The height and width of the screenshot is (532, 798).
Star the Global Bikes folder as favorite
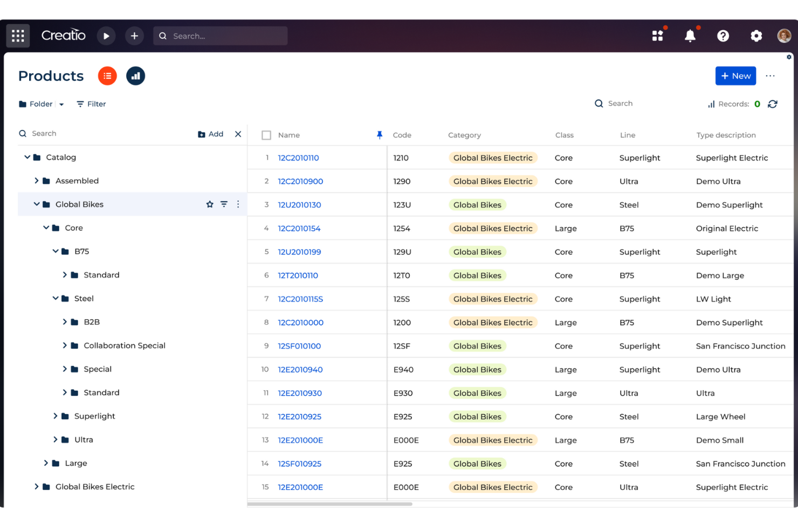(209, 204)
